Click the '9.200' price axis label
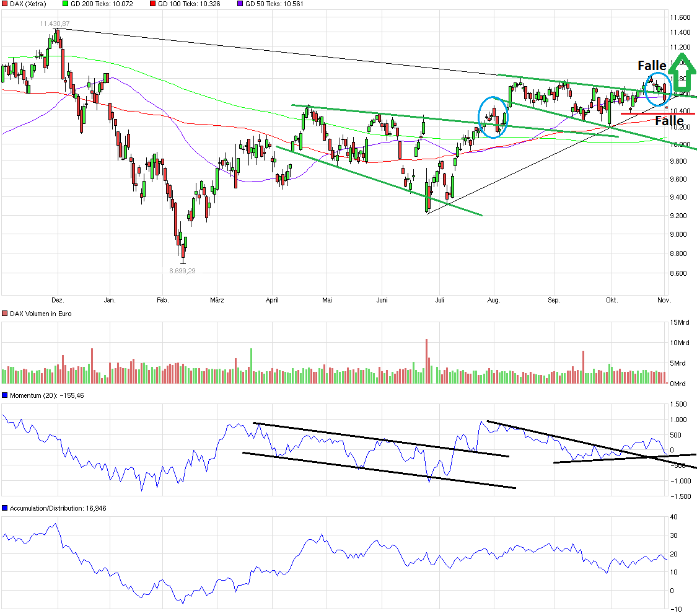This screenshot has height=616, width=697. [x=678, y=216]
